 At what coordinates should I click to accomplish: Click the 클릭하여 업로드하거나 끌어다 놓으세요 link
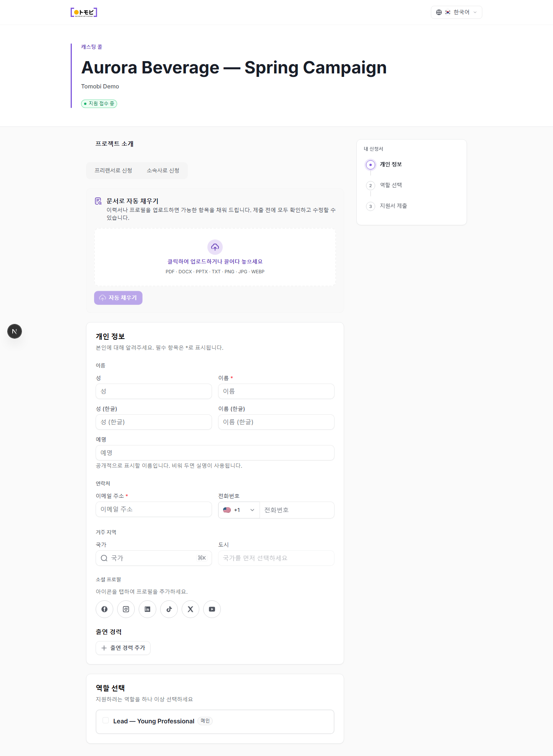tap(215, 261)
